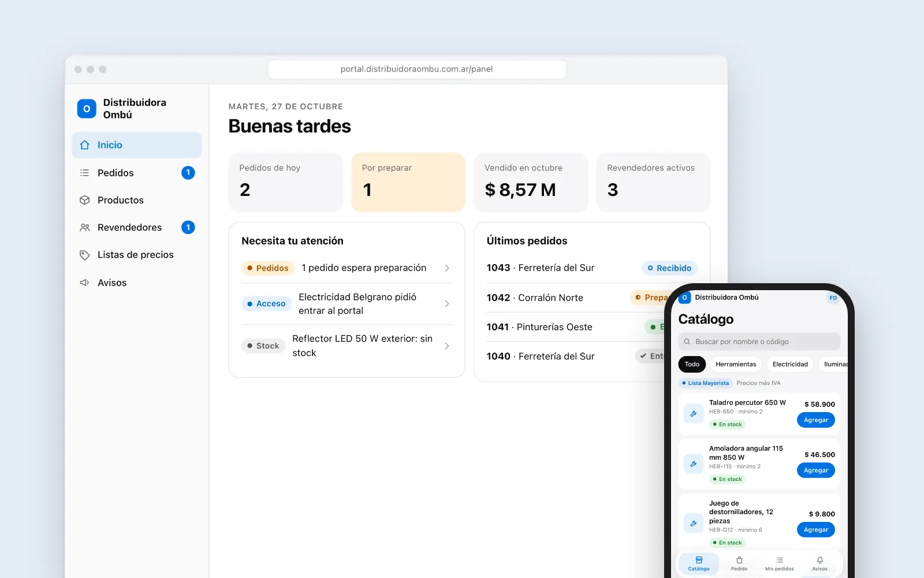This screenshot has width=924, height=578.
Task: Add Amoladora angular 115 mm with Agregar button
Action: tap(816, 470)
